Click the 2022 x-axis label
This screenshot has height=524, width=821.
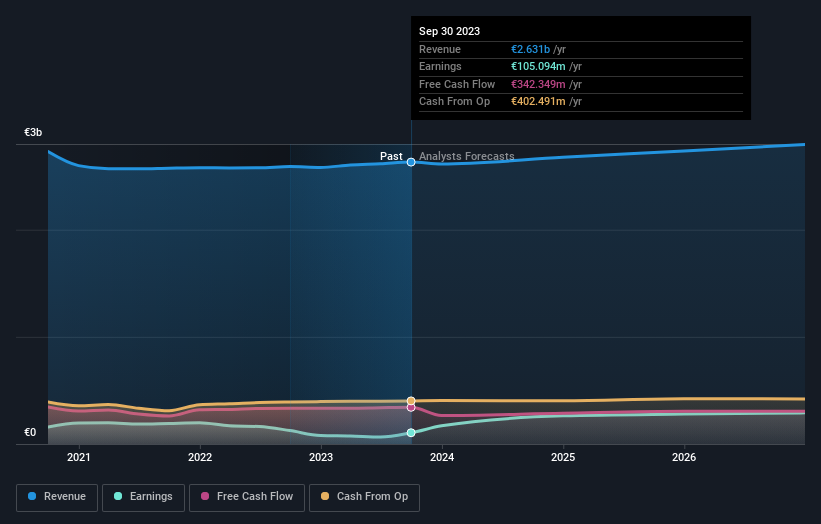[x=200, y=458]
